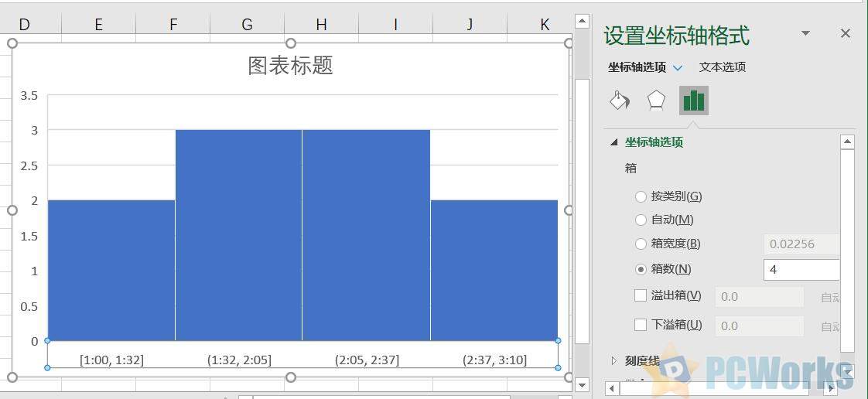
Task: Click the 下溢箱 value field
Action: [760, 326]
